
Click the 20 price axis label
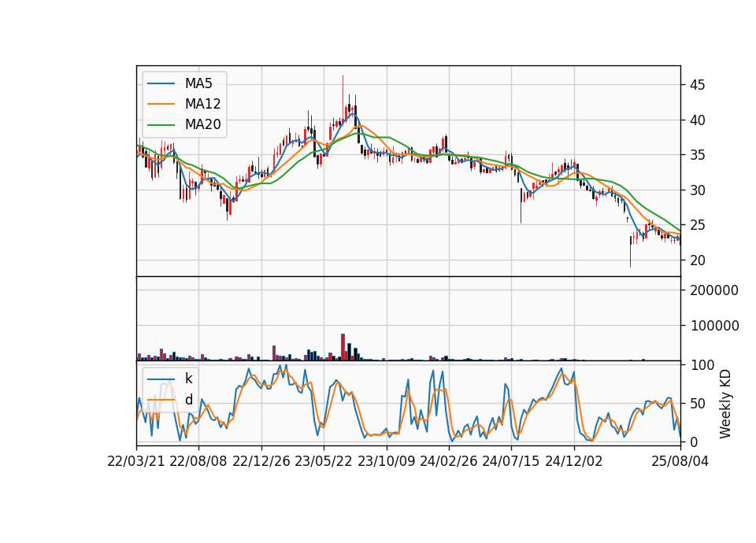pos(697,260)
